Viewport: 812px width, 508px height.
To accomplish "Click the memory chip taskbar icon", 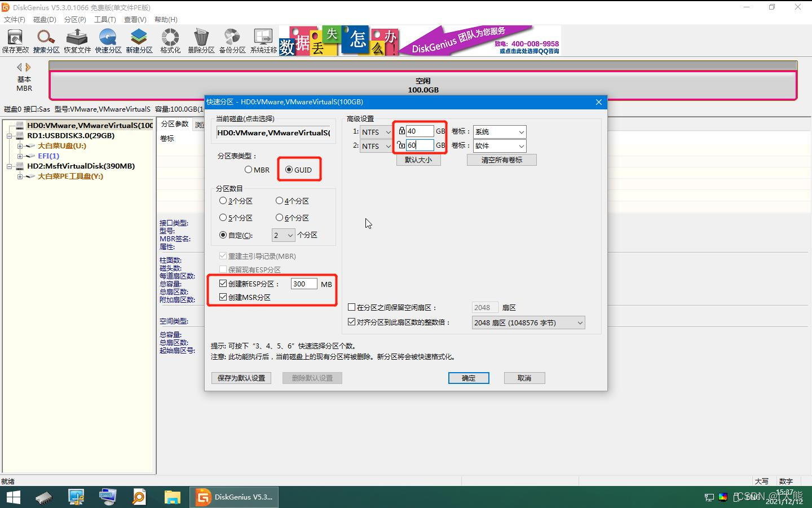I will (x=44, y=497).
